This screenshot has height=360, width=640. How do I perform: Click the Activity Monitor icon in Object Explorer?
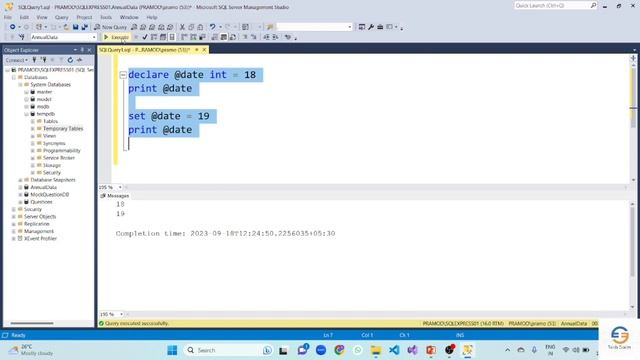[x=79, y=60]
